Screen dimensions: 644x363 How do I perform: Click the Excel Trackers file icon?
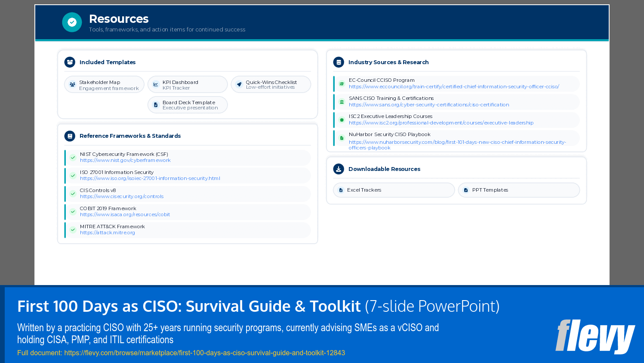[x=341, y=190]
